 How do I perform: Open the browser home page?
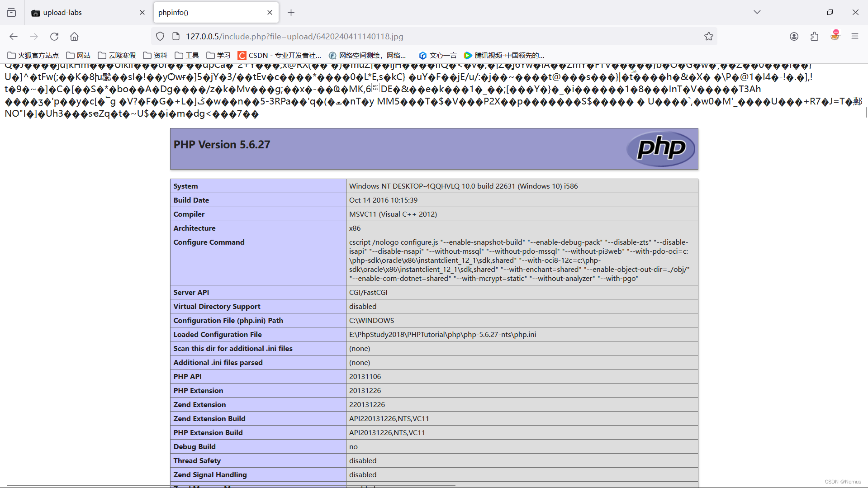click(x=75, y=37)
